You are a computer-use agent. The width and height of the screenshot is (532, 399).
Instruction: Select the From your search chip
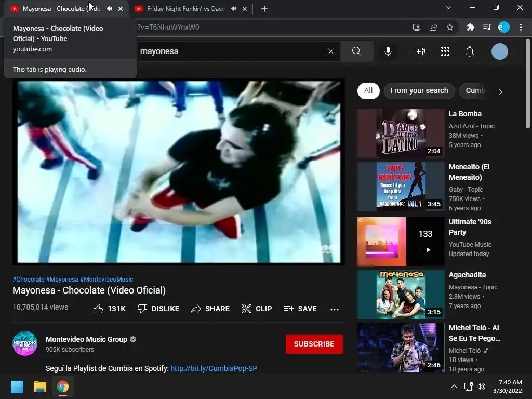coord(419,90)
